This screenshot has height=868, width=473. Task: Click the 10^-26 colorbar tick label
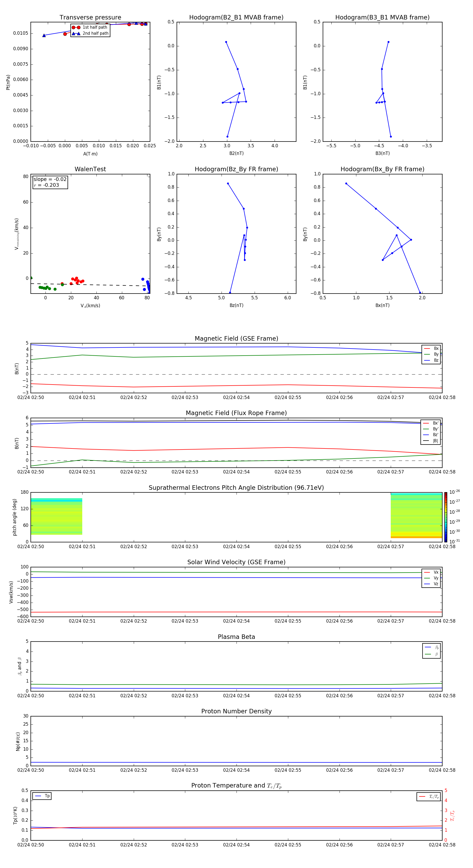pyautogui.click(x=454, y=492)
